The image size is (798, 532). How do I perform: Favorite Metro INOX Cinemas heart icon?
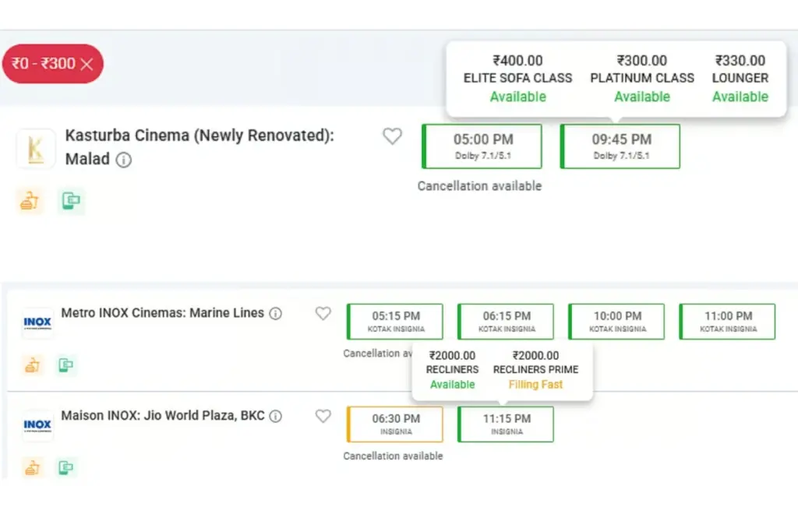[323, 313]
